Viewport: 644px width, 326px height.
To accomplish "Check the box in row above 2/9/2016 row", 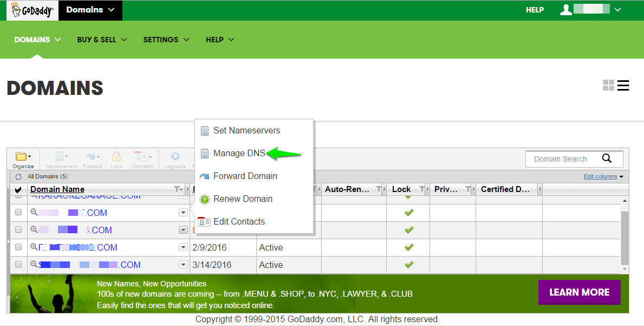I will [18, 229].
